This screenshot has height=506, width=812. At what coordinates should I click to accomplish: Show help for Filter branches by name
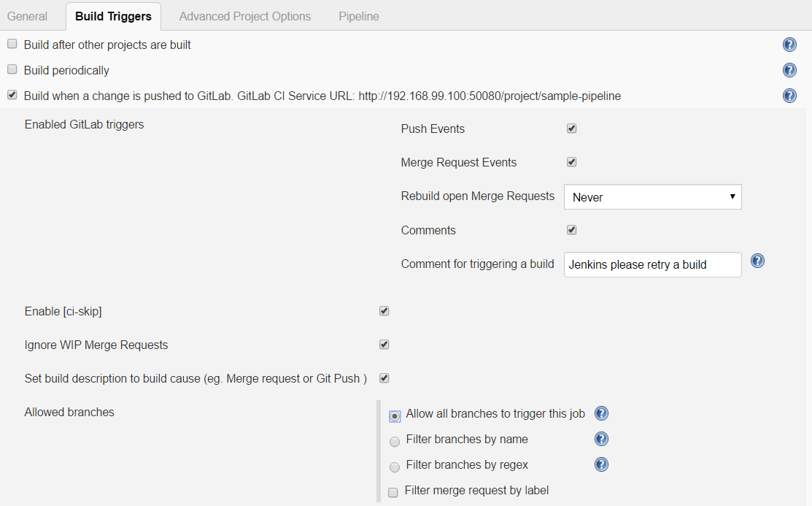tap(601, 439)
